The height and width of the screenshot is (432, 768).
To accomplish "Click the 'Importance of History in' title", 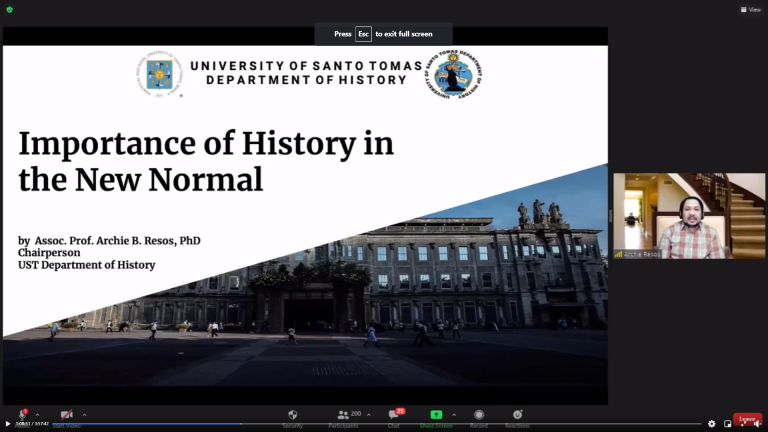I will [x=206, y=144].
